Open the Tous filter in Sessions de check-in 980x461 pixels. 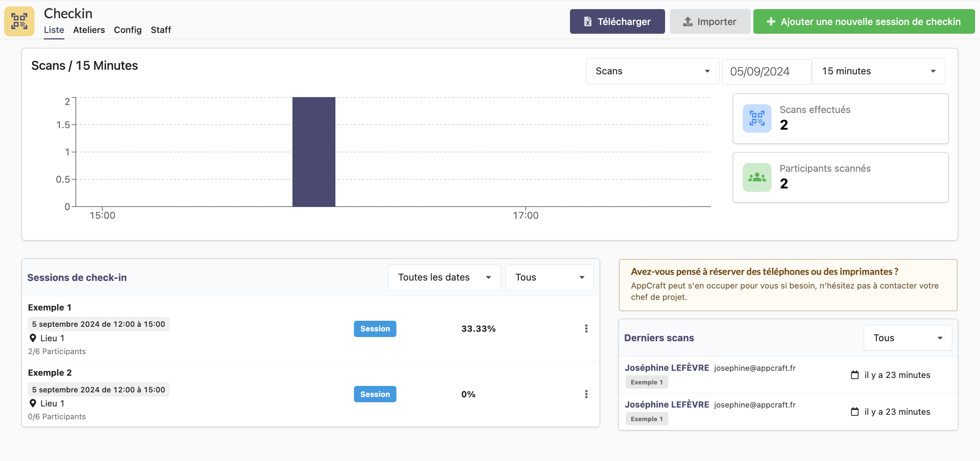coord(549,278)
